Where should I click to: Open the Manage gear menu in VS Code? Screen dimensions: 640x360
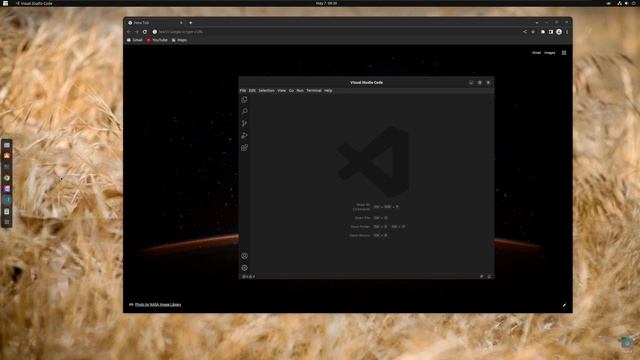pyautogui.click(x=244, y=268)
